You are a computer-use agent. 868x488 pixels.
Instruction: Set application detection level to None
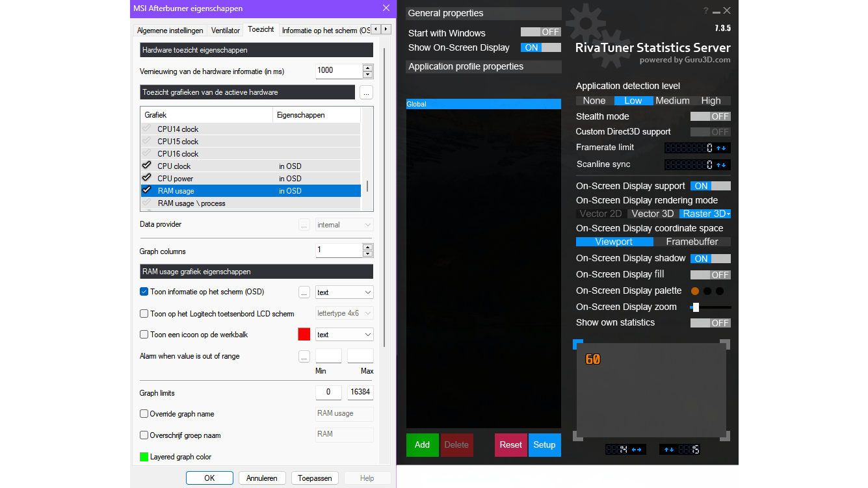pyautogui.click(x=594, y=101)
